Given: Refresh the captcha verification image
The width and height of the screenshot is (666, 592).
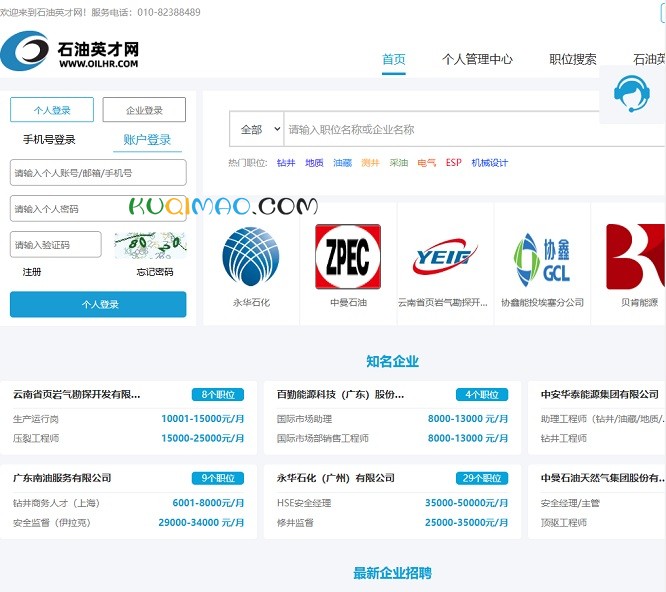Looking at the screenshot, I should pos(150,245).
